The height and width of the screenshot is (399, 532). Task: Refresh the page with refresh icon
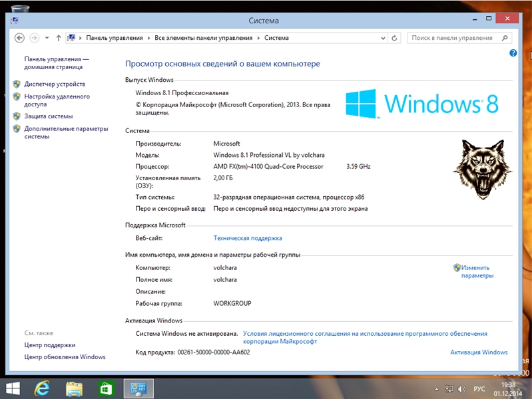394,38
